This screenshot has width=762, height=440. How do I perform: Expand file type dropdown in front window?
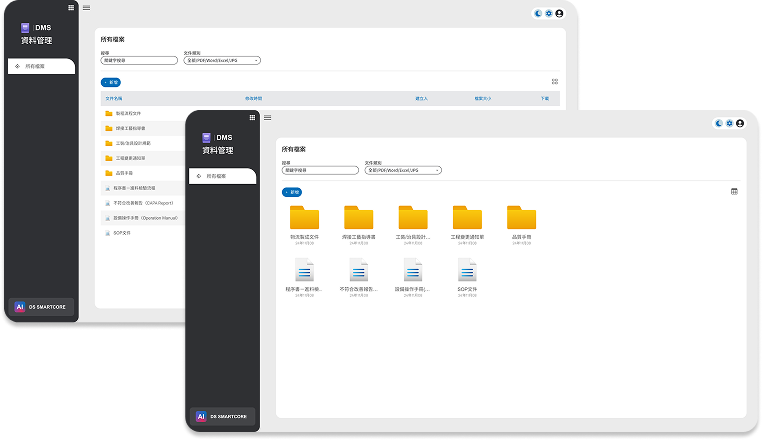pyautogui.click(x=403, y=170)
